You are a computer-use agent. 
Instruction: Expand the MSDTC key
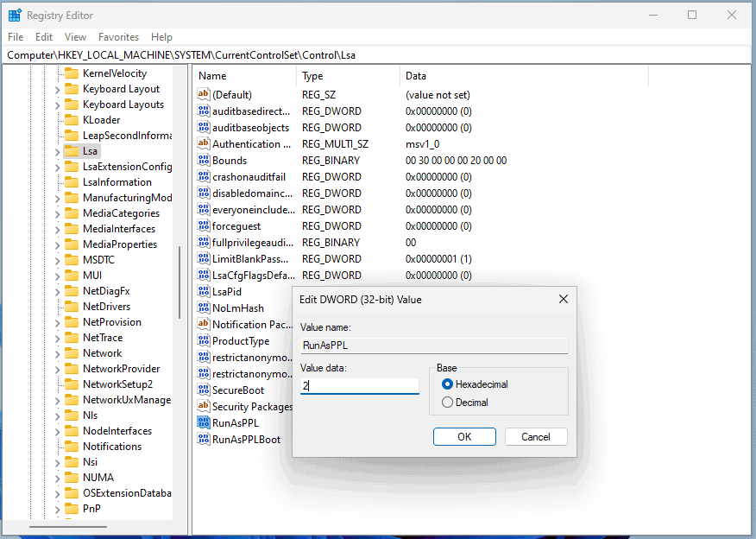57,261
